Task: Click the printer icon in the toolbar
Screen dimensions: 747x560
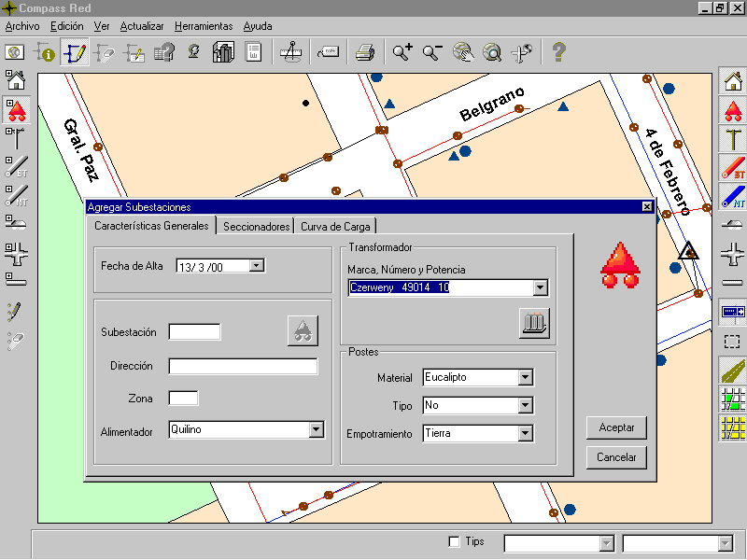Action: pyautogui.click(x=365, y=52)
